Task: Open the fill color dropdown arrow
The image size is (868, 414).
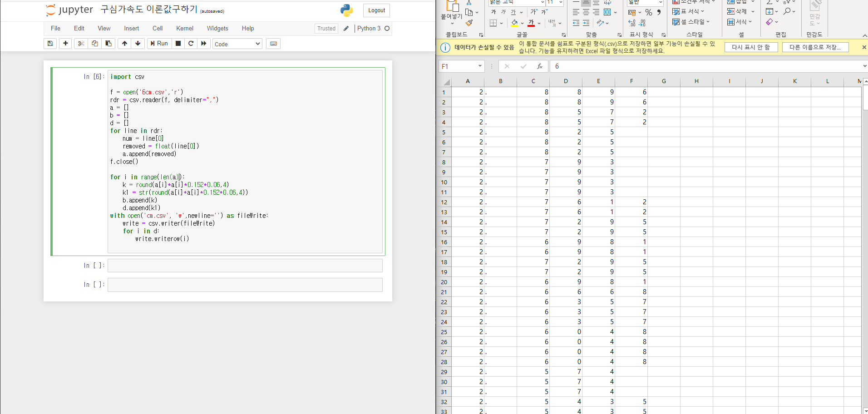Action: tap(522, 23)
